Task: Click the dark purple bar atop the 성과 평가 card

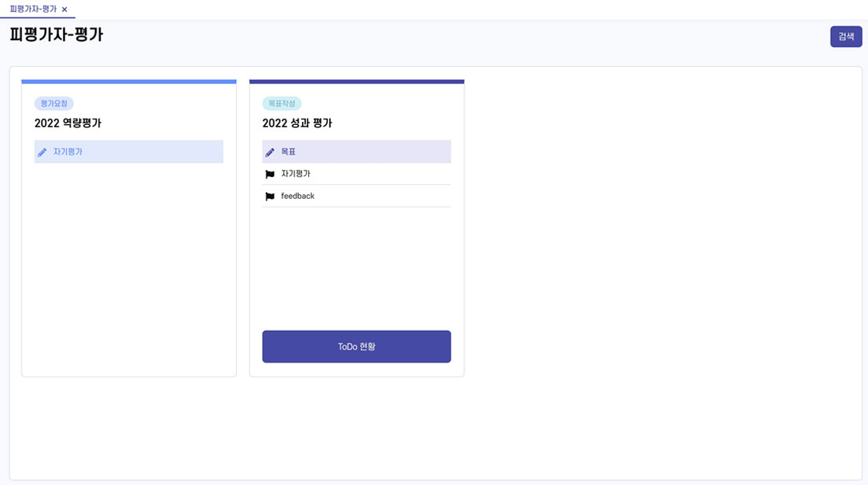Action: 356,82
